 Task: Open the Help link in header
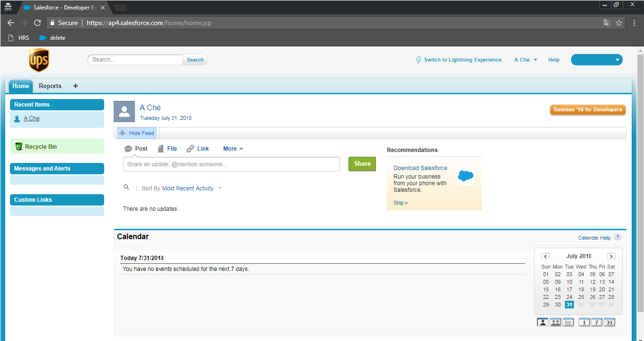coord(554,60)
